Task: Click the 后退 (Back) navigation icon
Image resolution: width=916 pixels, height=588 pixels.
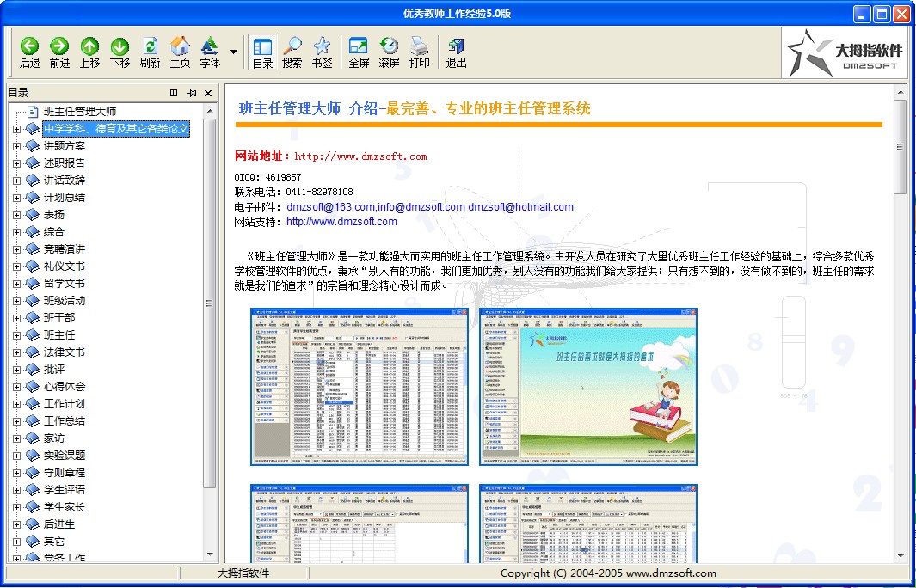Action: [x=28, y=52]
